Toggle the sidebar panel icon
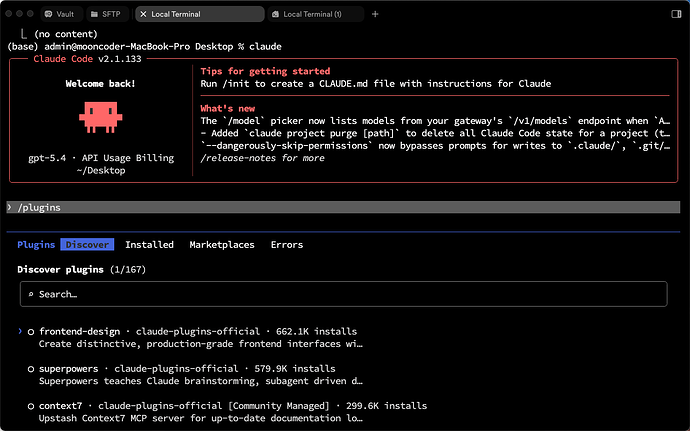This screenshot has width=690, height=431. pos(676,14)
